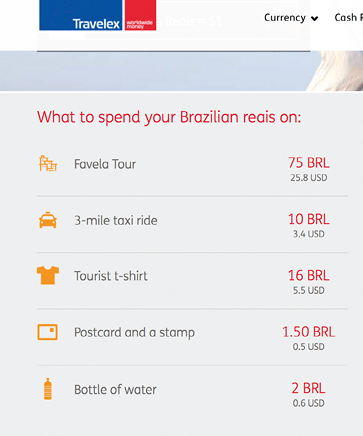Screen dimensions: 363x436
Task: Click the chevron next to Currency
Action: 314,19
